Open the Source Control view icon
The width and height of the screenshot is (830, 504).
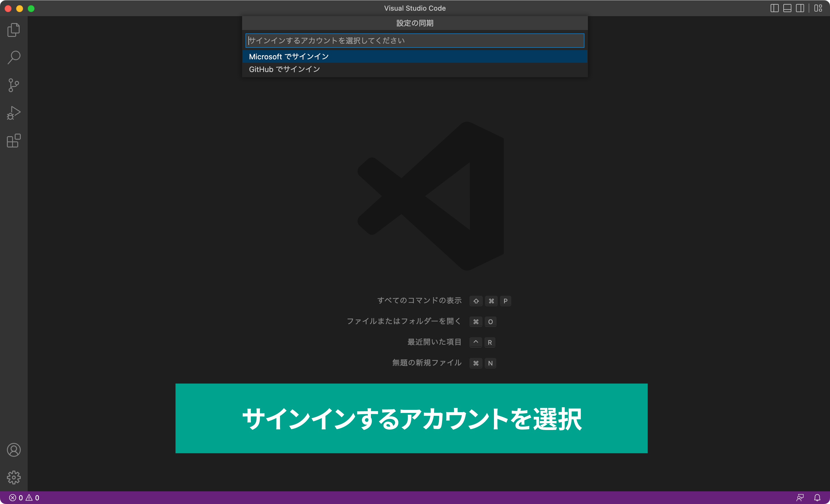[x=14, y=85]
